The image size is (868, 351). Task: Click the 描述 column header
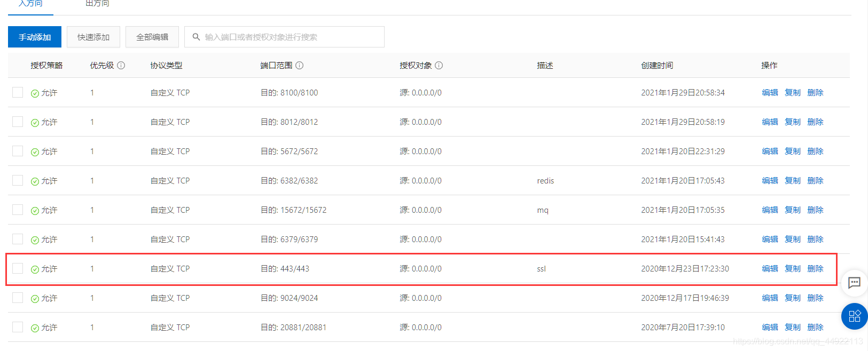tap(545, 65)
